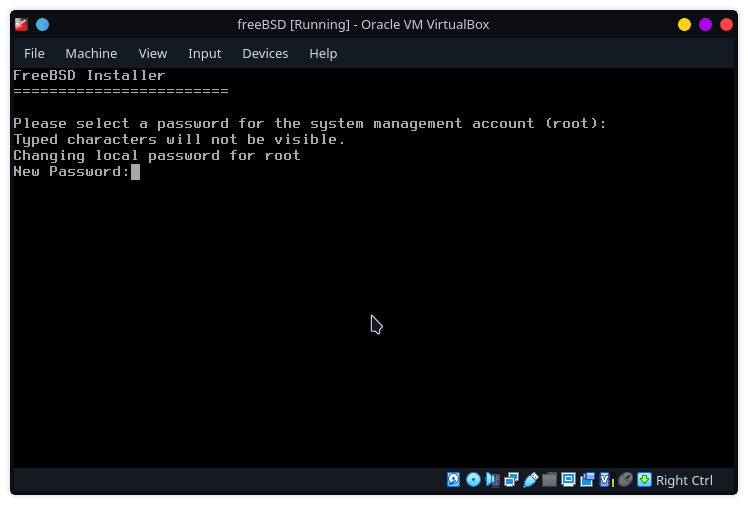Open the File menu
Viewport: 748px width, 505px height.
[34, 53]
